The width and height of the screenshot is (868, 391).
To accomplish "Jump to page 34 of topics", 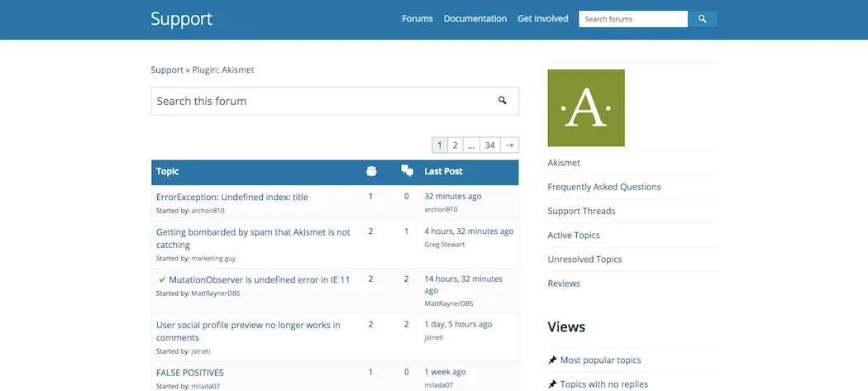I will tap(490, 145).
